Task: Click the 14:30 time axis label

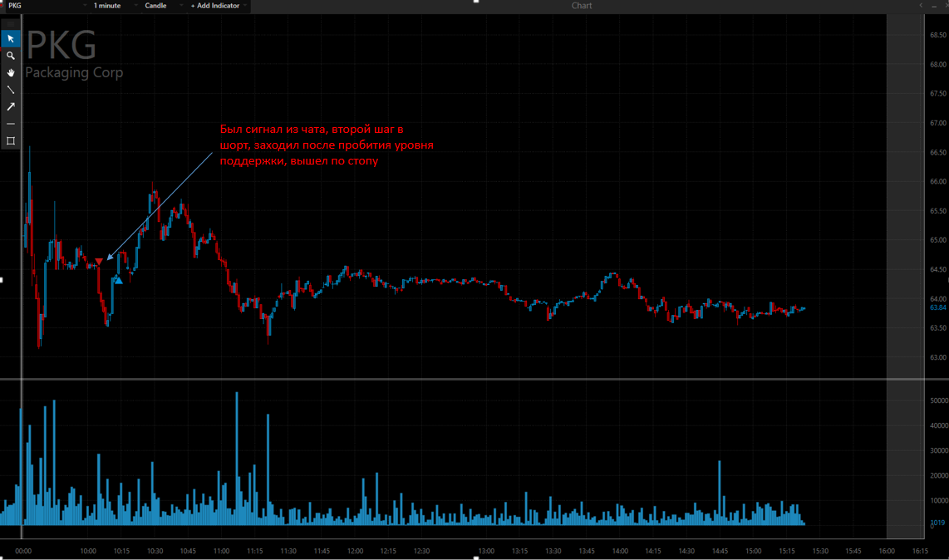Action: (x=686, y=551)
